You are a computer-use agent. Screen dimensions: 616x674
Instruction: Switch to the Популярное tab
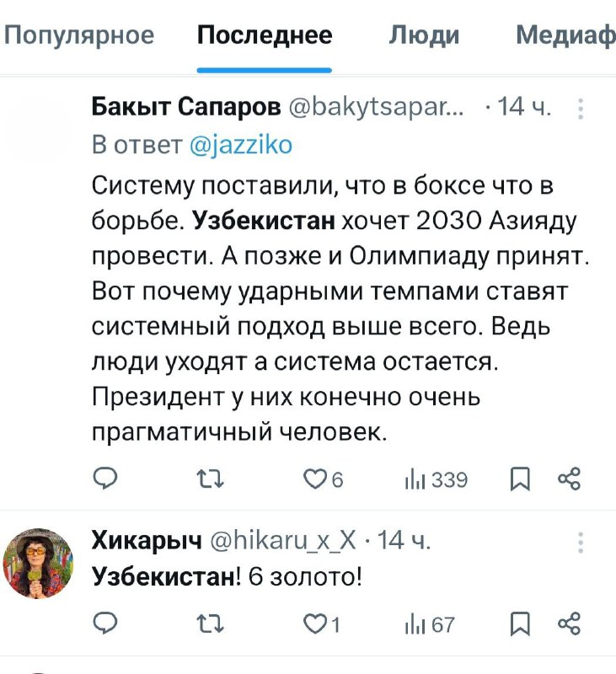pos(79,35)
